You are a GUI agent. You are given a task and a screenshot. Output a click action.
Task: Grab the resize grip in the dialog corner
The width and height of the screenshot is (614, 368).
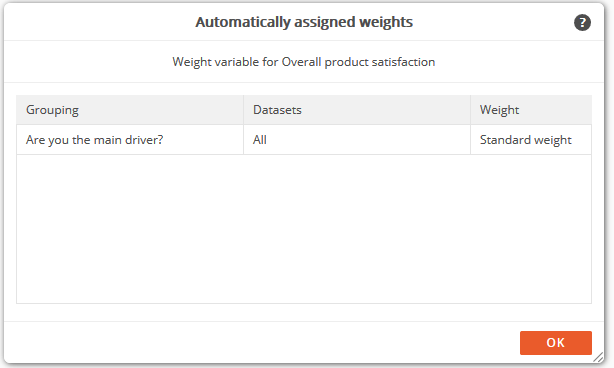598,357
